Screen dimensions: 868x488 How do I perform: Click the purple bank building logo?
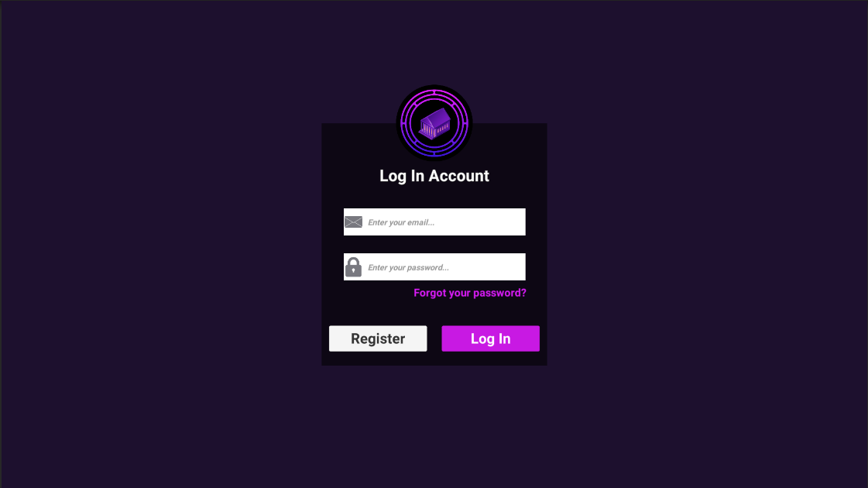[x=434, y=123]
